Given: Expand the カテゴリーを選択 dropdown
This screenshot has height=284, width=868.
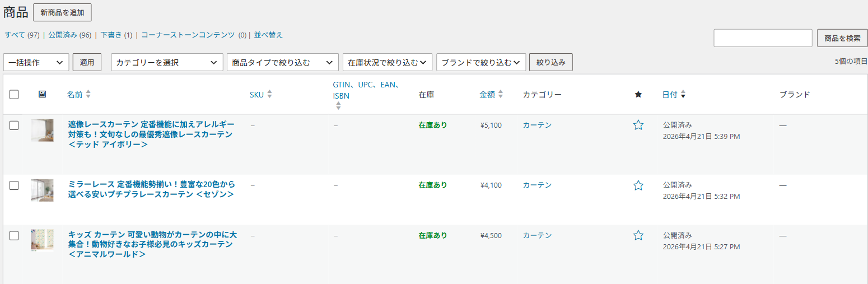Looking at the screenshot, I should [x=167, y=62].
